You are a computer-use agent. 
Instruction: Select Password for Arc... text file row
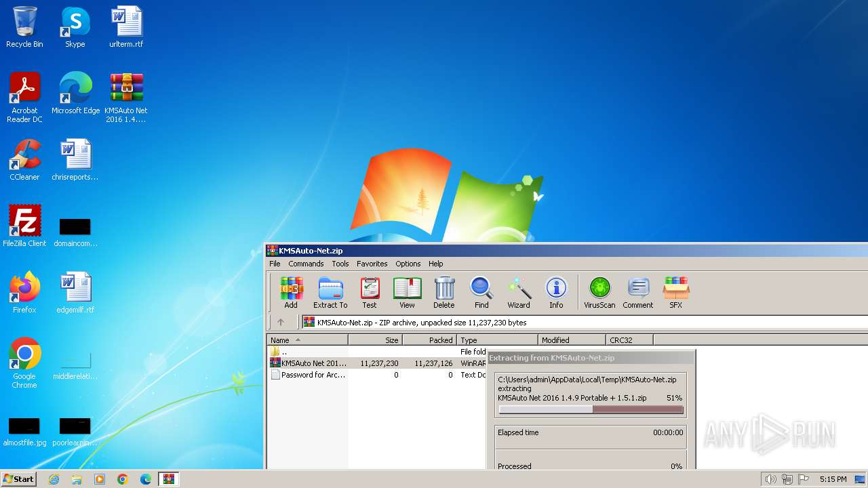pos(377,375)
